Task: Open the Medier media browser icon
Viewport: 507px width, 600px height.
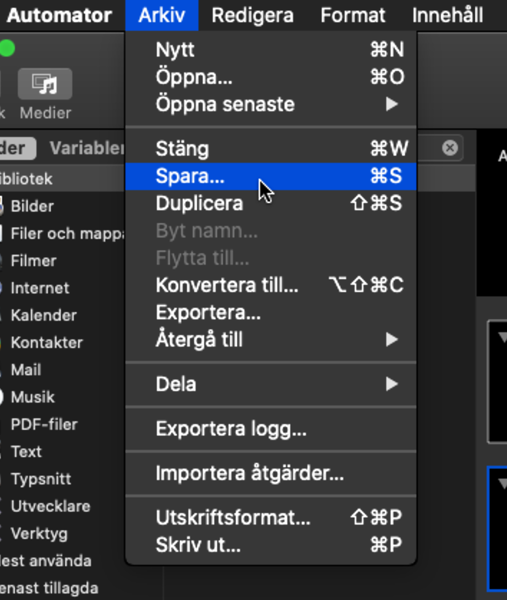Action: (x=45, y=84)
